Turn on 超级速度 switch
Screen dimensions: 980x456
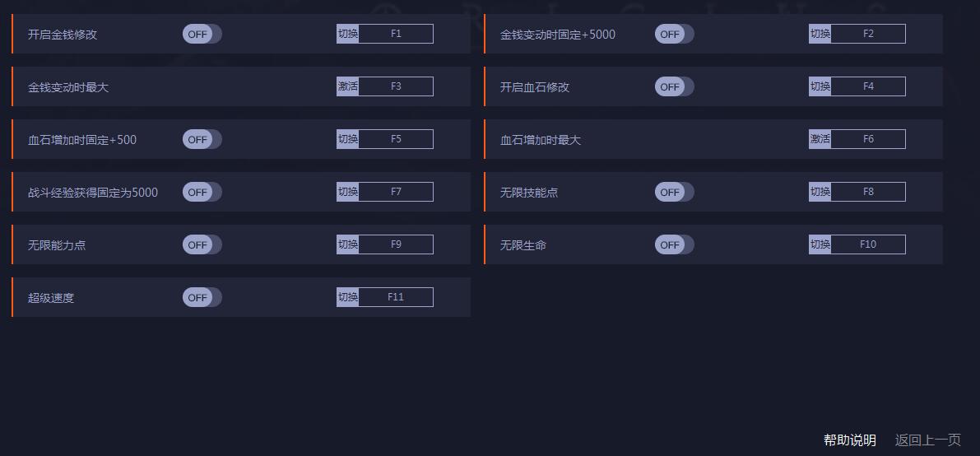coord(202,298)
